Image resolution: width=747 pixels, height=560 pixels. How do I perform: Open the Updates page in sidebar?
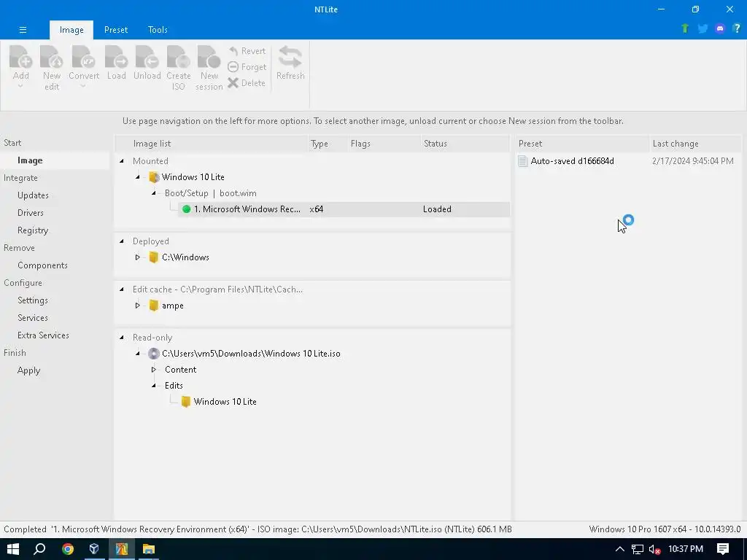click(33, 195)
